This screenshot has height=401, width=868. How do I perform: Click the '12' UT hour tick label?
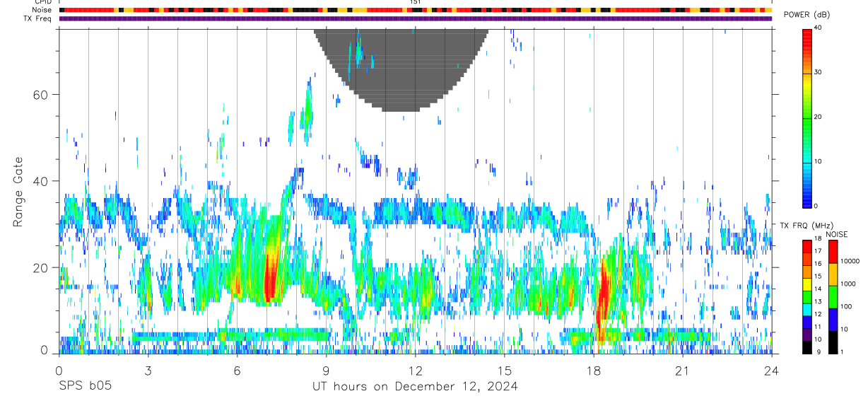416,369
